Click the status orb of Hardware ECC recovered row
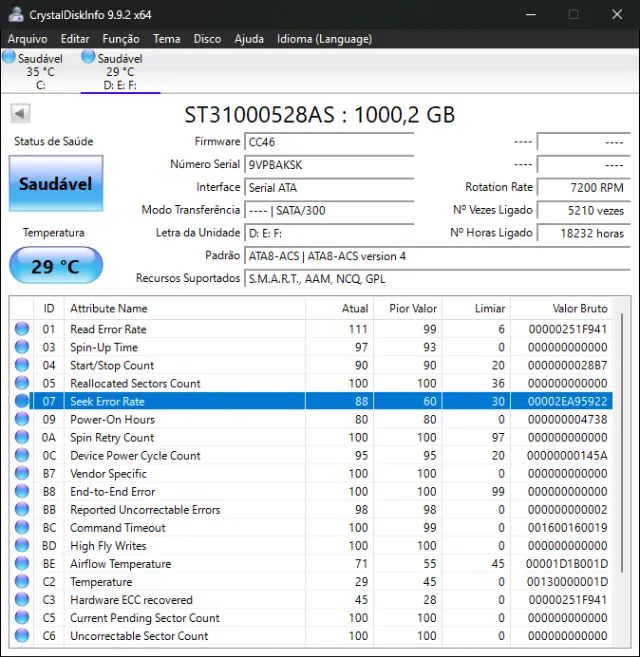Viewport: 640px width, 657px height. (x=22, y=599)
